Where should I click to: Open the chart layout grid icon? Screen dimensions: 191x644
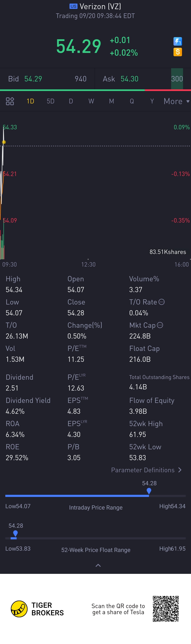[x=10, y=101]
